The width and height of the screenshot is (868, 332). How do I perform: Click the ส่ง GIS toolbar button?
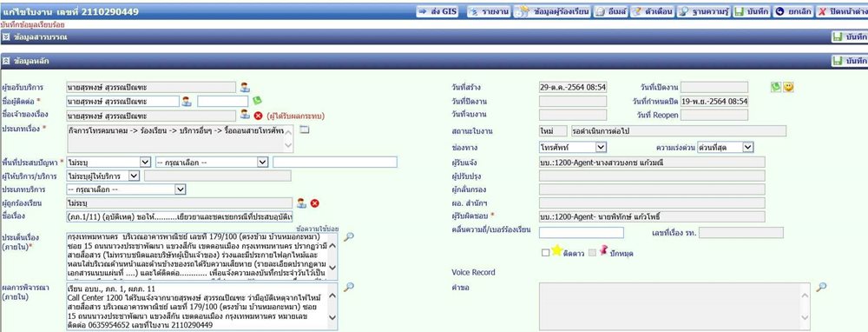pyautogui.click(x=437, y=11)
